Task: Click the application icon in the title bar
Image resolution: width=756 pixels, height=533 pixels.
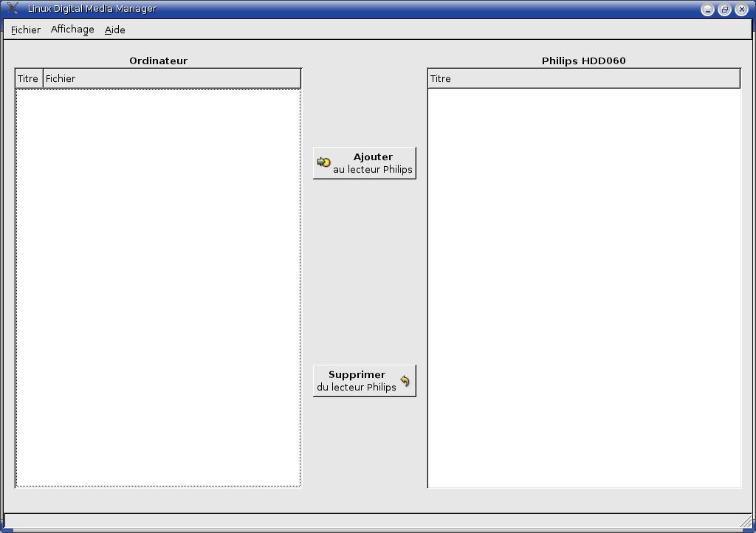Action: pyautogui.click(x=12, y=9)
